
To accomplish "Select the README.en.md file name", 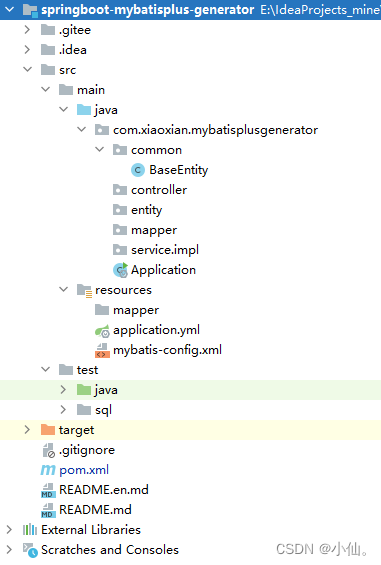I will coord(104,490).
